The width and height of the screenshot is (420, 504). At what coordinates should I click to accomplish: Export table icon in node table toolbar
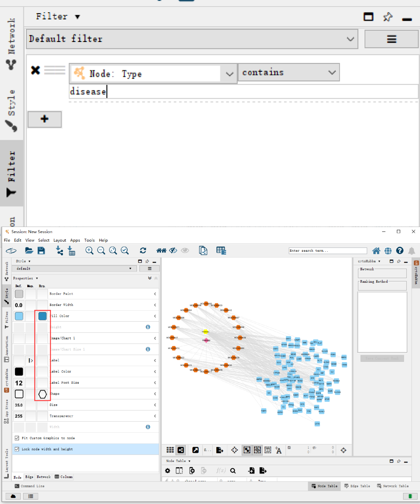(x=263, y=470)
